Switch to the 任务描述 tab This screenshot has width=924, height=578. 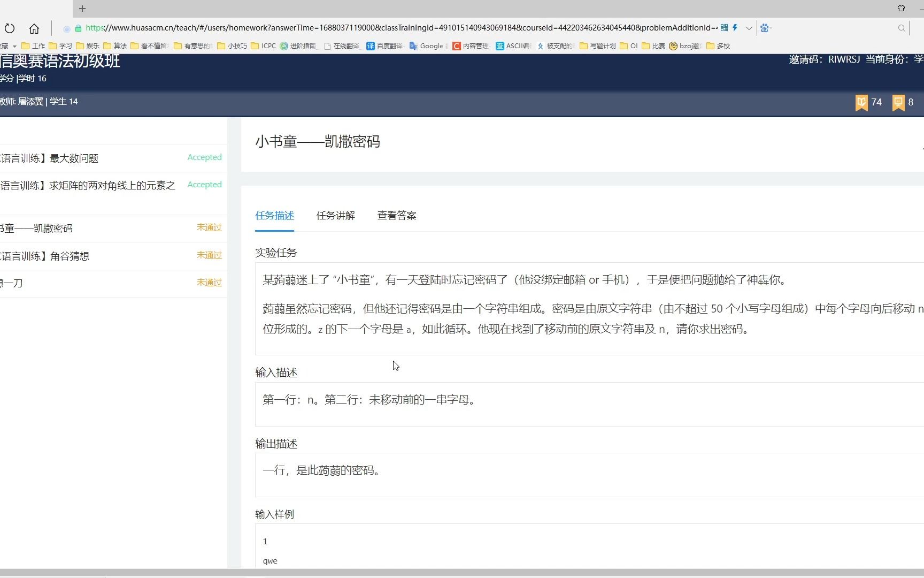[274, 216]
